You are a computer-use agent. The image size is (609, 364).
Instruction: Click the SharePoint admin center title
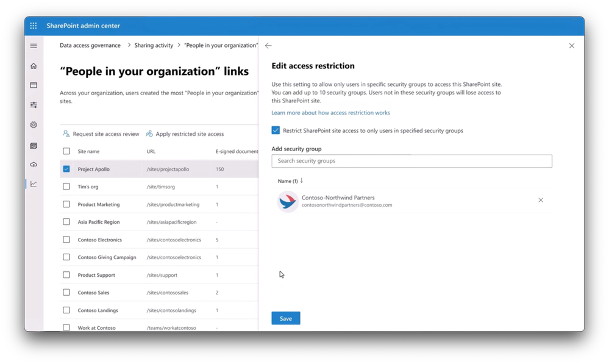coord(83,26)
